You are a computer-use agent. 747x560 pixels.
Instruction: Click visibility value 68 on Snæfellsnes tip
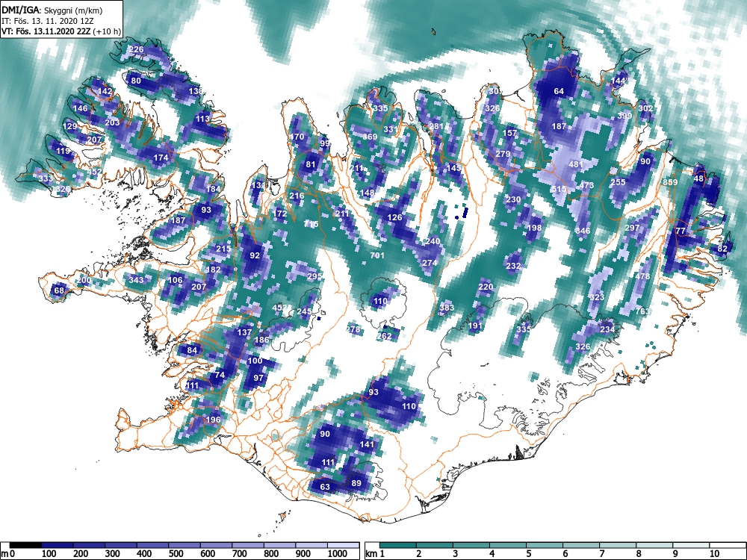[x=59, y=290]
